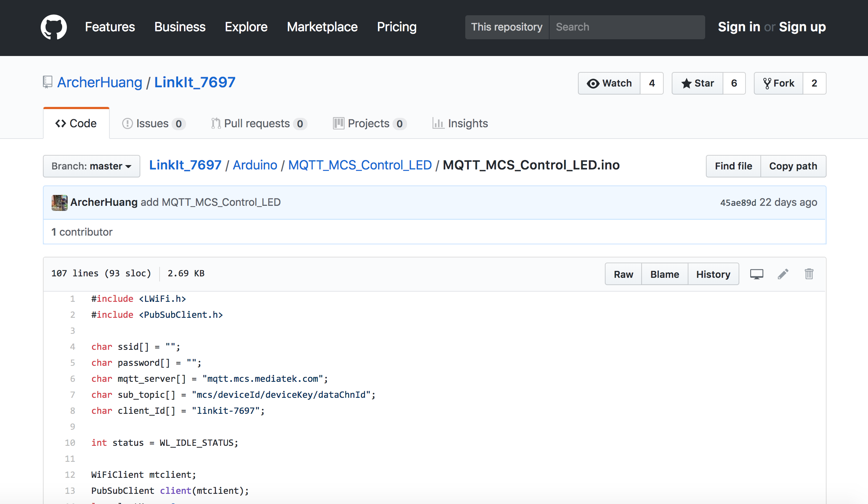Click the mqtt.mcs.mediatek.com string in code
This screenshot has height=504, width=868.
point(263,379)
